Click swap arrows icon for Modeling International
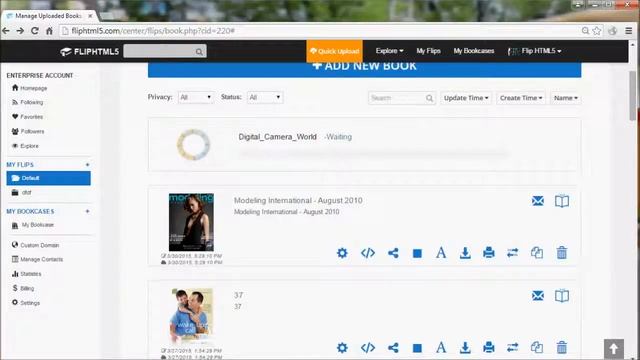Screen dimensions: 640x360 [x=513, y=253]
